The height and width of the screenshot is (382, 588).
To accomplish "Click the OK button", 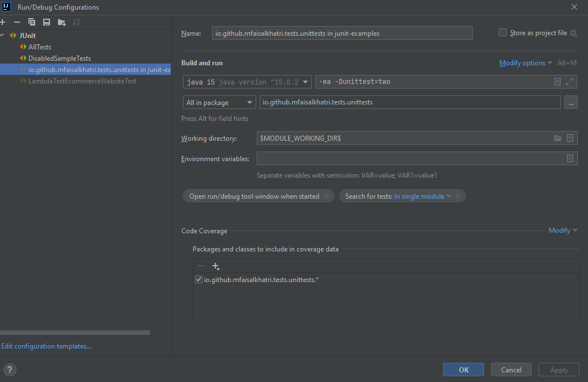I will click(463, 370).
